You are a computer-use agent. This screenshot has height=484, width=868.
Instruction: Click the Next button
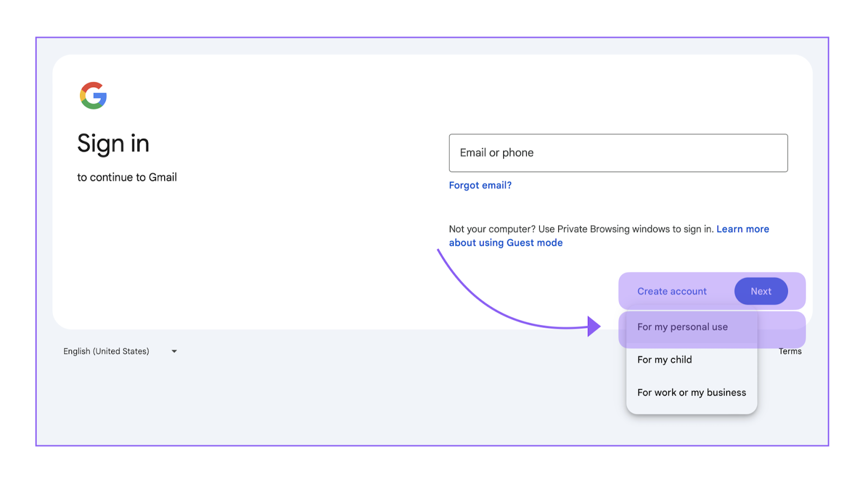point(761,291)
